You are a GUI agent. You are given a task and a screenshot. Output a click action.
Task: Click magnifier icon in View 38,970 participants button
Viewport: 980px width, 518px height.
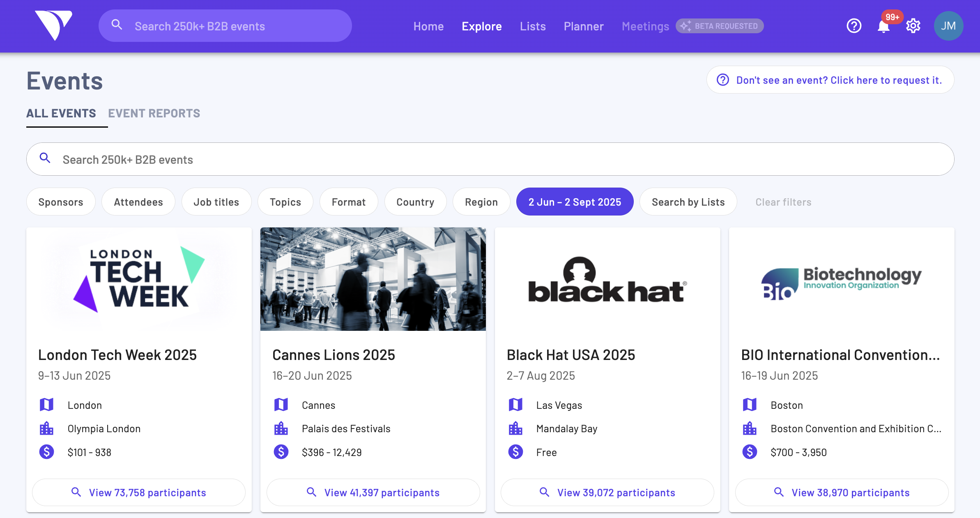coord(779,492)
